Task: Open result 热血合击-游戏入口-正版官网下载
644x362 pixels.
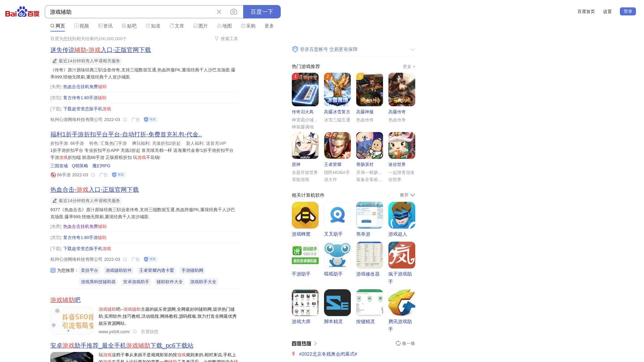Action: (x=95, y=190)
